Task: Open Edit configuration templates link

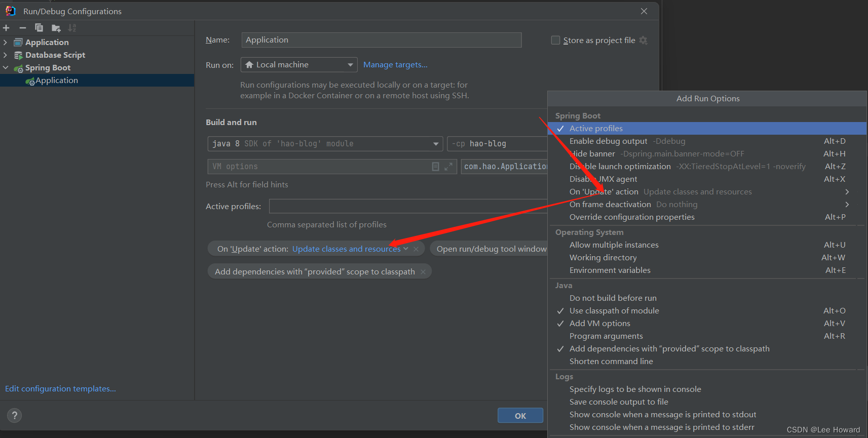Action: point(60,389)
